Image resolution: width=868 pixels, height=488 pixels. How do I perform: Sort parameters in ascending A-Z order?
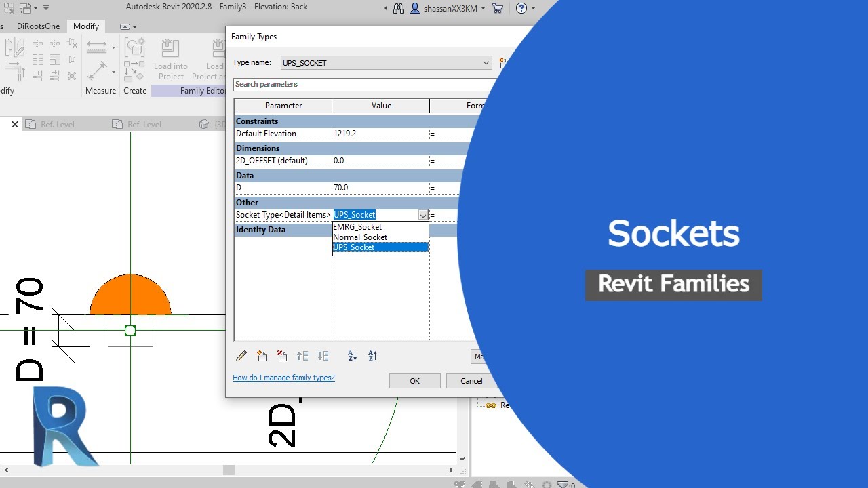pos(352,356)
